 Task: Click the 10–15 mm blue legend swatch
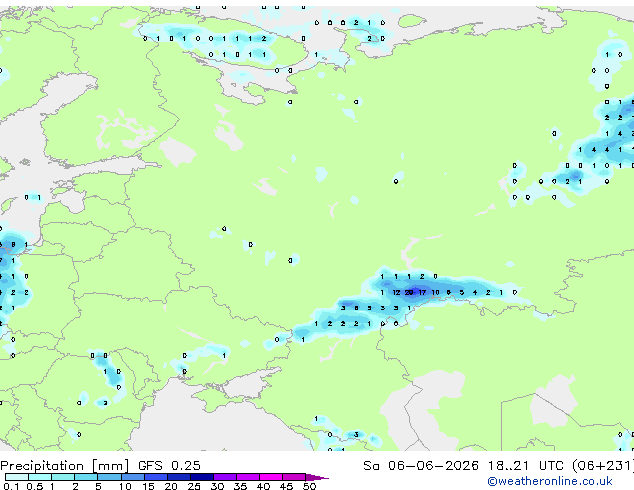point(132,477)
